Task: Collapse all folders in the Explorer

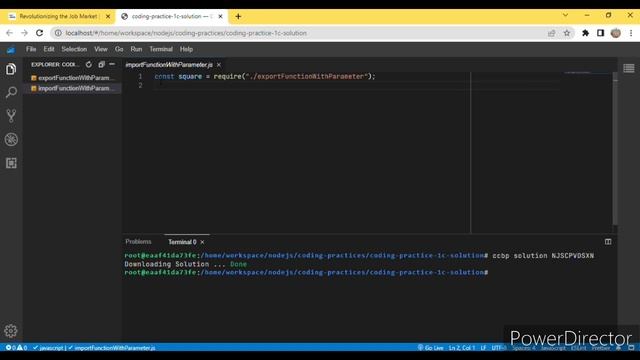Action: pyautogui.click(x=101, y=64)
